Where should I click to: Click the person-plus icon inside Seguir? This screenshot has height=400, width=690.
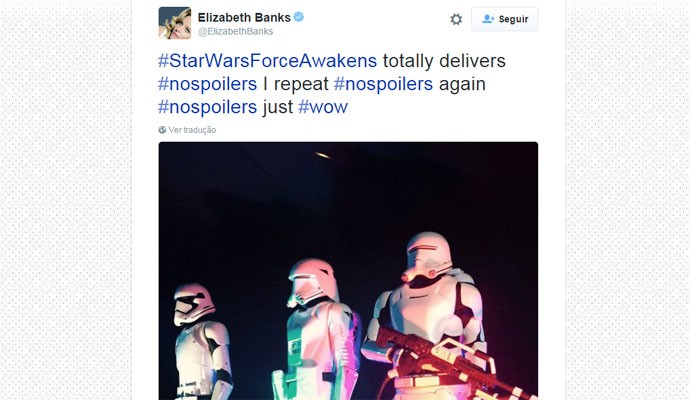488,19
